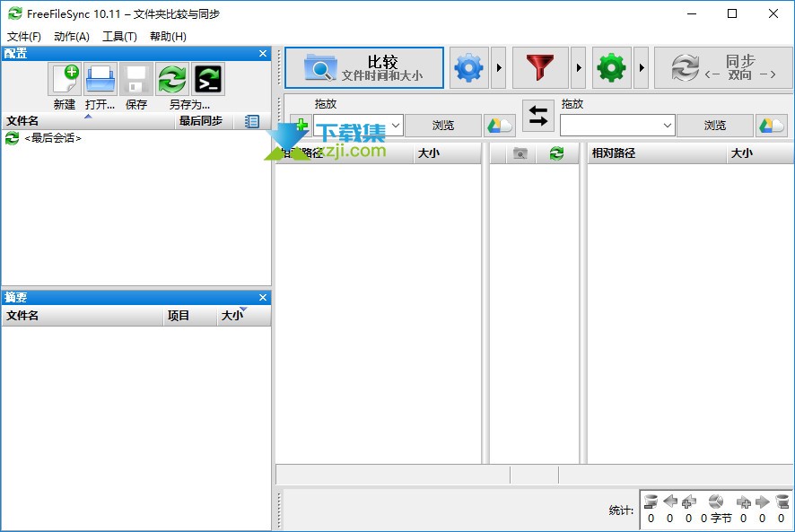Click the sync action icon in middle grid header
The image size is (795, 532).
(x=556, y=153)
